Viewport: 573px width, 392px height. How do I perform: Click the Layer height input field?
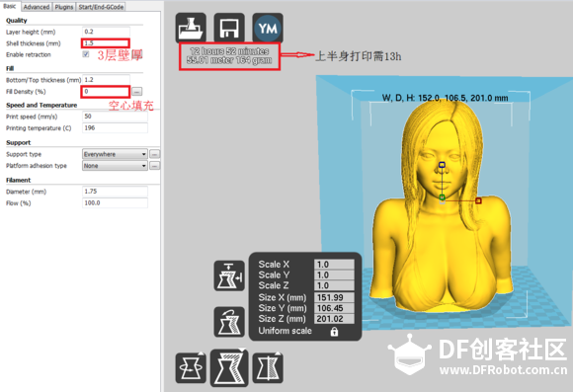tap(106, 32)
